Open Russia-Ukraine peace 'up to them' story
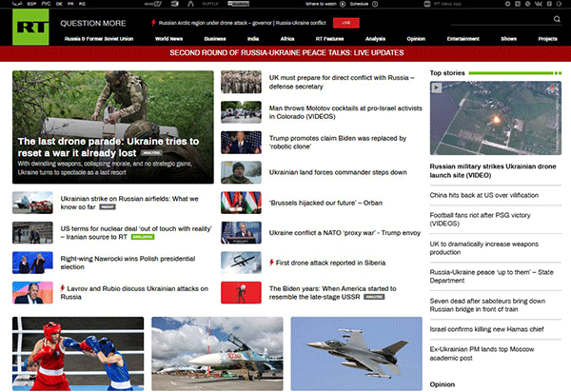This screenshot has width=571, height=392. [x=491, y=276]
